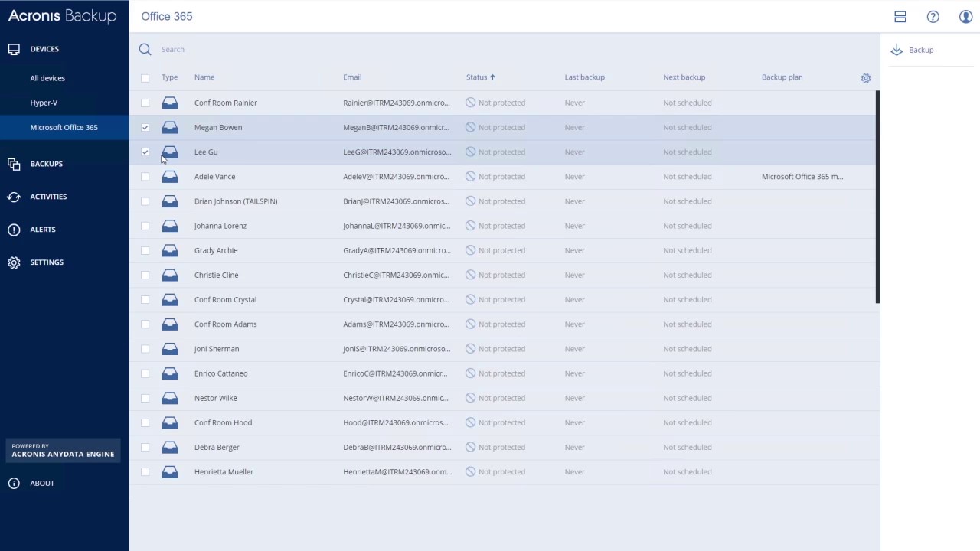
Task: Sort by the Next backup column
Action: click(x=684, y=77)
